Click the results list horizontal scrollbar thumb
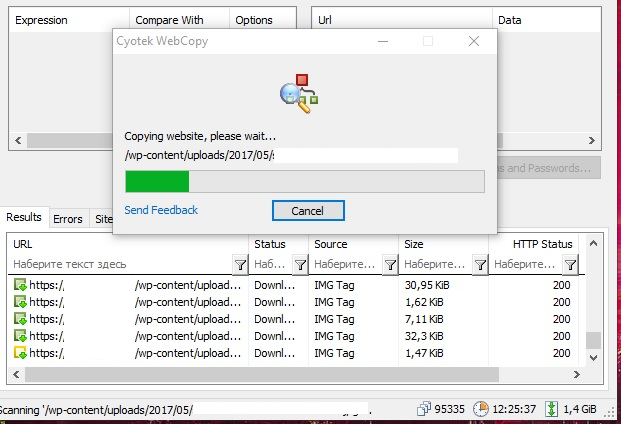The width and height of the screenshot is (621, 424). click(262, 374)
